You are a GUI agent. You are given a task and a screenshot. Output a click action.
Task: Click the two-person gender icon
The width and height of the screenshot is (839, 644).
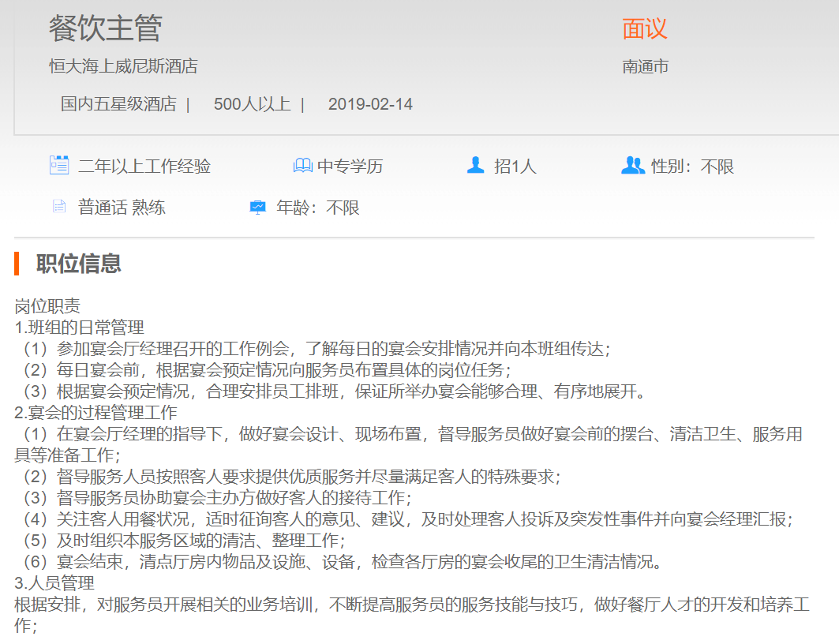click(x=632, y=166)
